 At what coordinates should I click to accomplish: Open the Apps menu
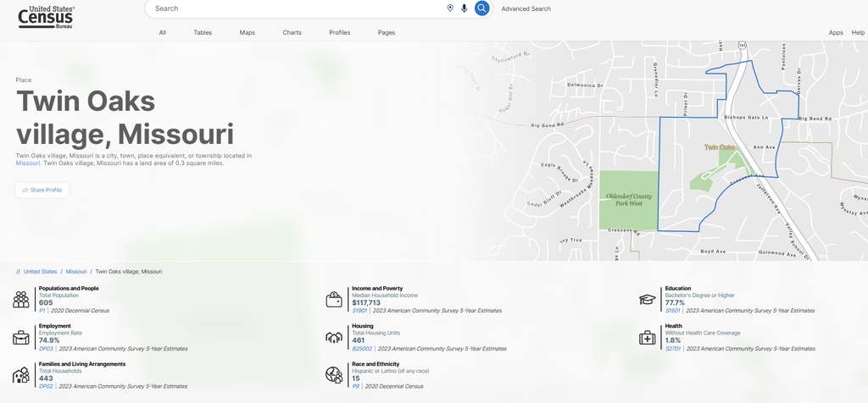coord(836,32)
